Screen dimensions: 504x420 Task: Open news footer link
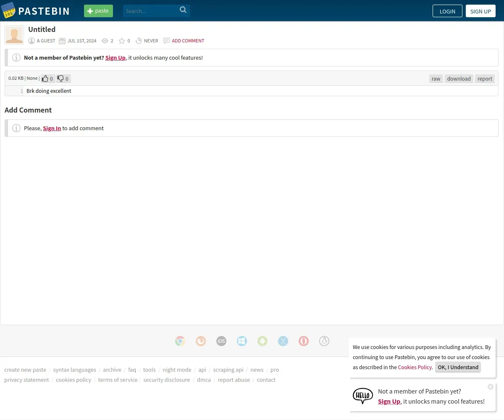[257, 370]
